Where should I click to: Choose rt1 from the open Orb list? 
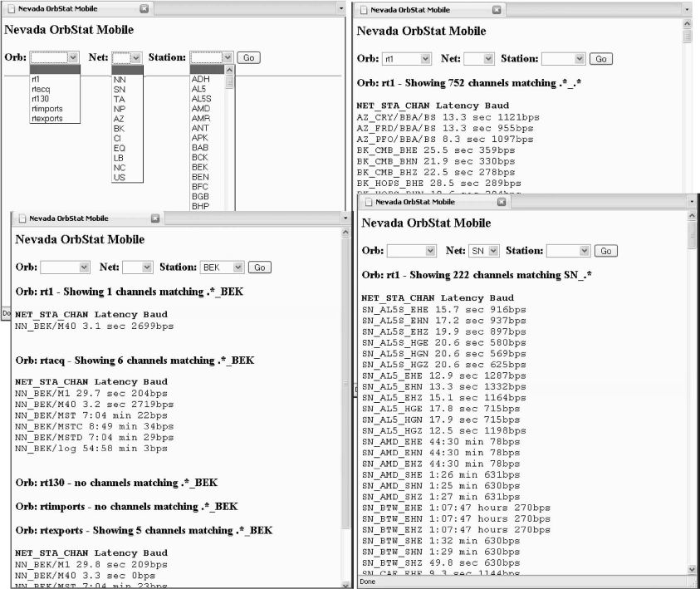coord(55,80)
